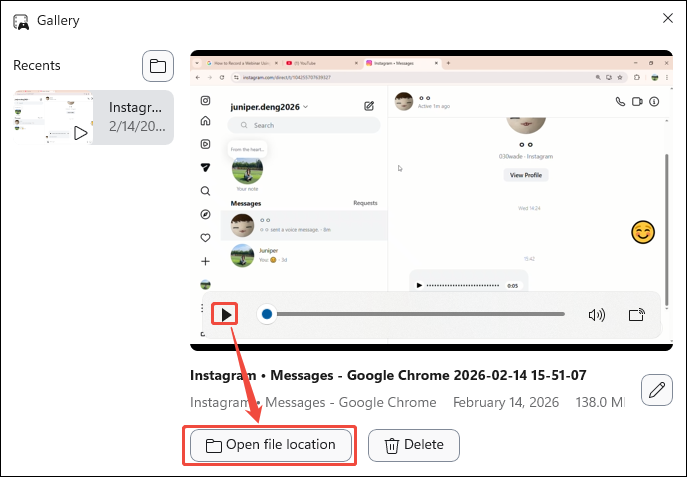
Task: Click the Gallery title icon
Action: tap(21, 21)
